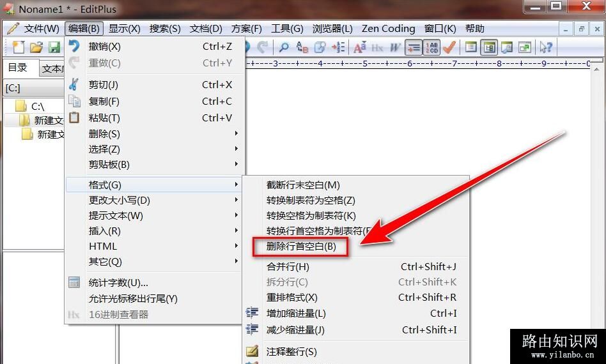606x364 pixels.
Task: Toggle the Cliptext window toolbar button
Action: tap(470, 47)
